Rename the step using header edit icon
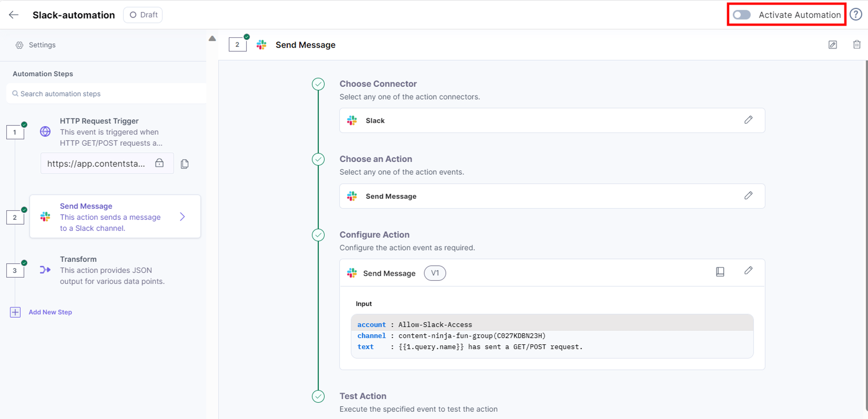The height and width of the screenshot is (419, 868). click(832, 45)
